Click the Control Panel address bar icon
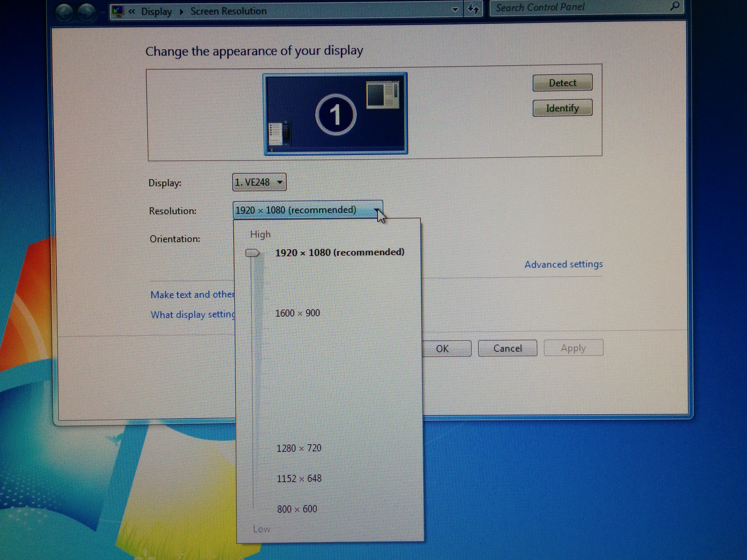The width and height of the screenshot is (747, 560). pos(118,11)
